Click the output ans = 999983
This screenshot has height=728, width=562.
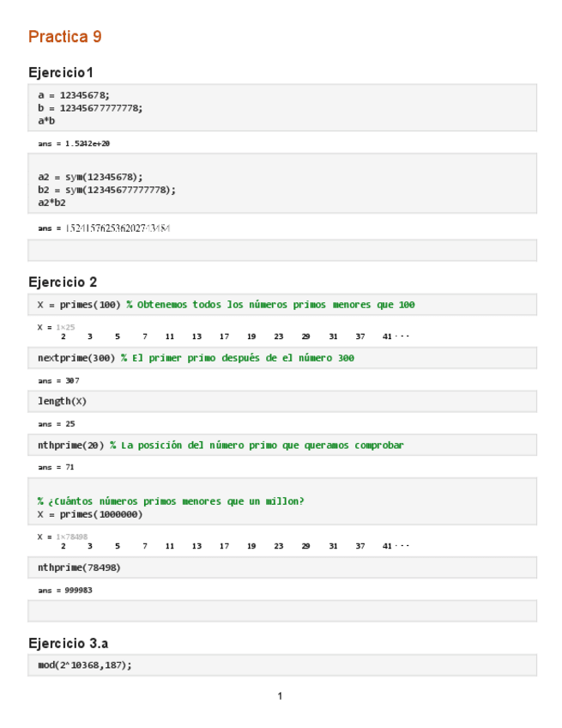point(65,590)
